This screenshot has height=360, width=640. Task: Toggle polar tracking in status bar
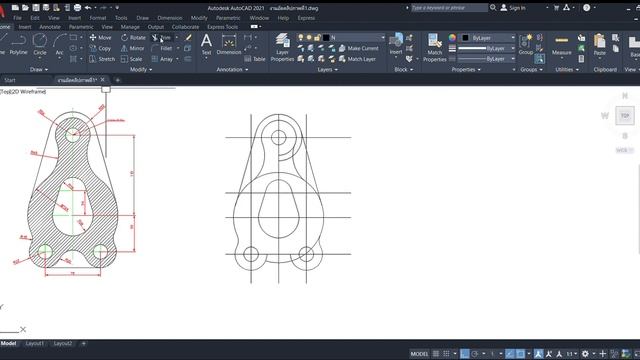tap(475, 354)
